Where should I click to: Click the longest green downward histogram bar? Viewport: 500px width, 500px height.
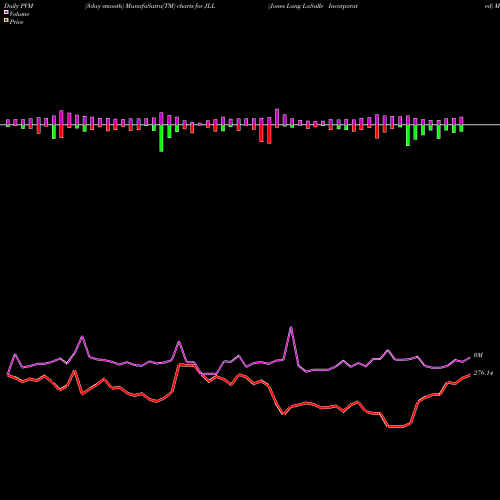pyautogui.click(x=161, y=138)
